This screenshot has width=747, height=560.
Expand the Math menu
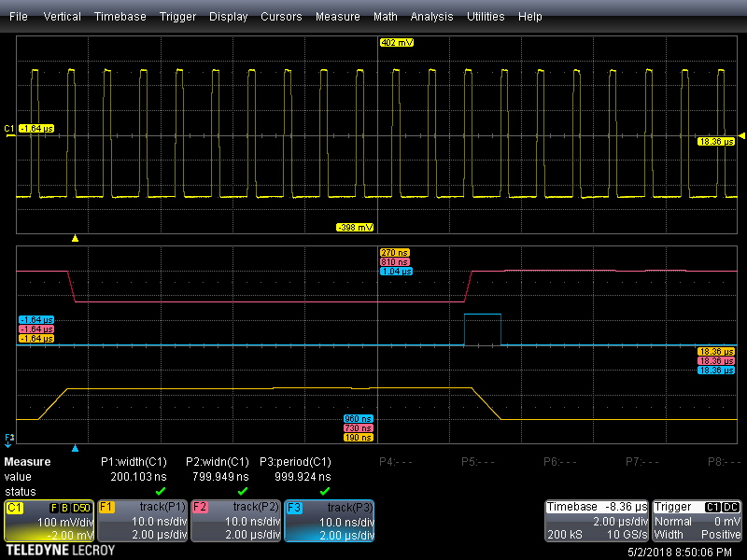[385, 17]
